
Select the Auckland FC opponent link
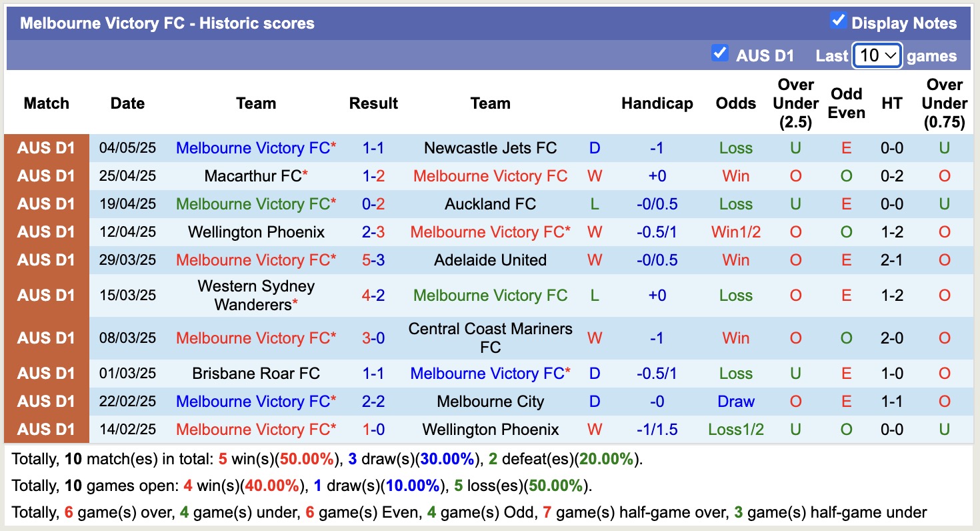(x=490, y=204)
